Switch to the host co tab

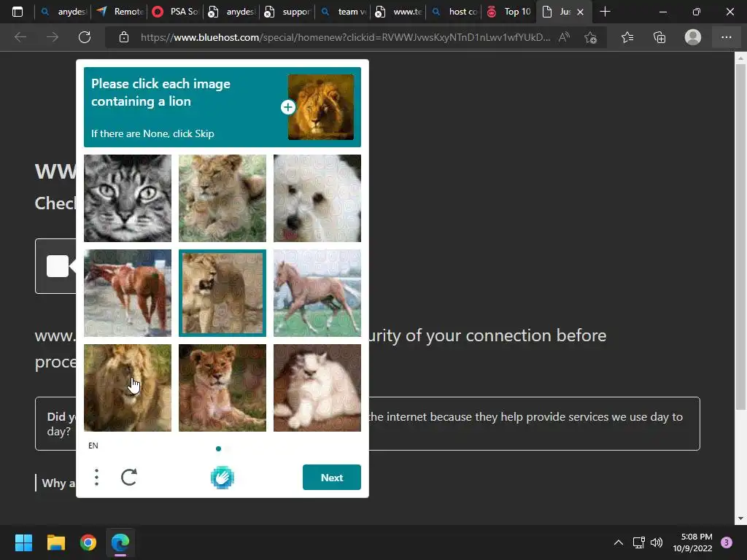(454, 12)
